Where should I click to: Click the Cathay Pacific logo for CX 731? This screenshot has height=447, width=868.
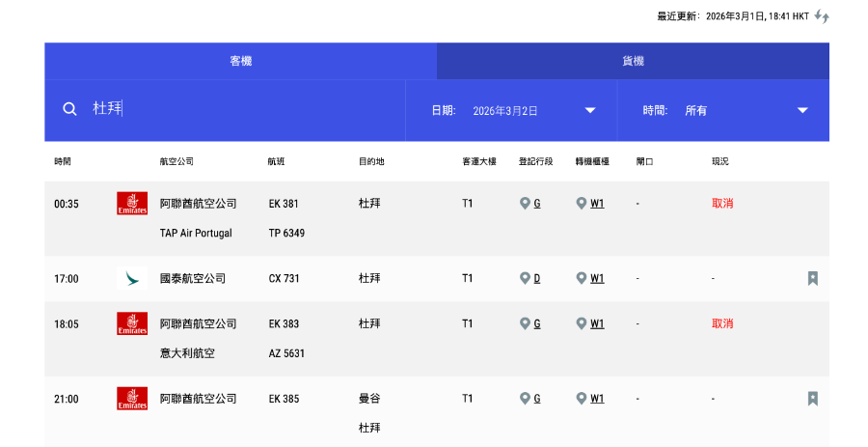point(132,279)
